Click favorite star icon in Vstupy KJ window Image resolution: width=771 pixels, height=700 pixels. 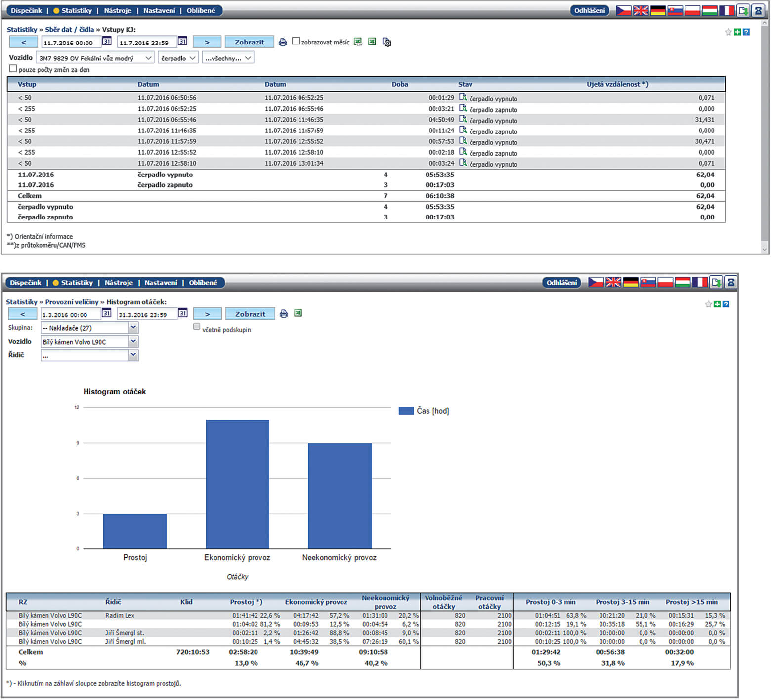pyautogui.click(x=728, y=32)
